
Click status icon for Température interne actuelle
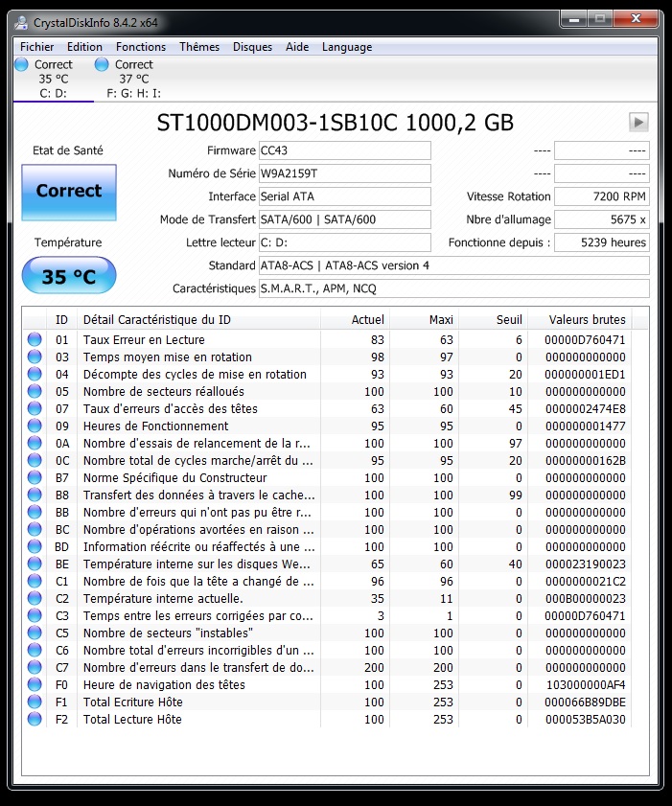coord(35,598)
